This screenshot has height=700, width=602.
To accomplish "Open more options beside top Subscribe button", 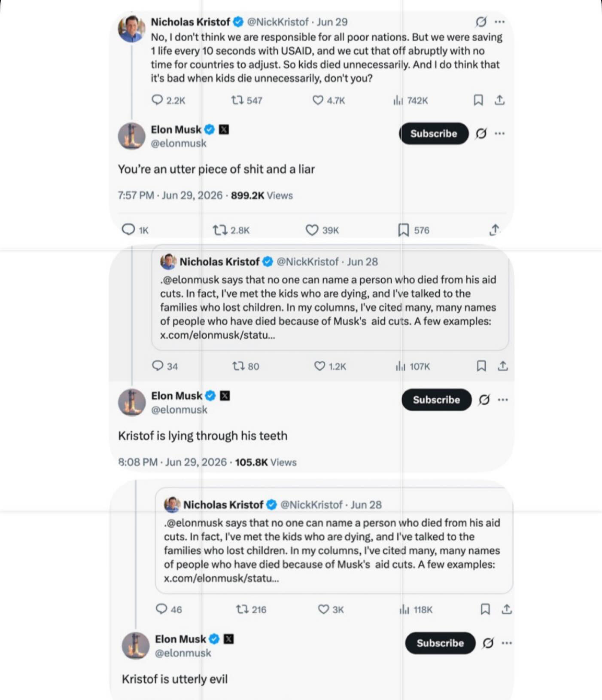I will click(x=499, y=134).
